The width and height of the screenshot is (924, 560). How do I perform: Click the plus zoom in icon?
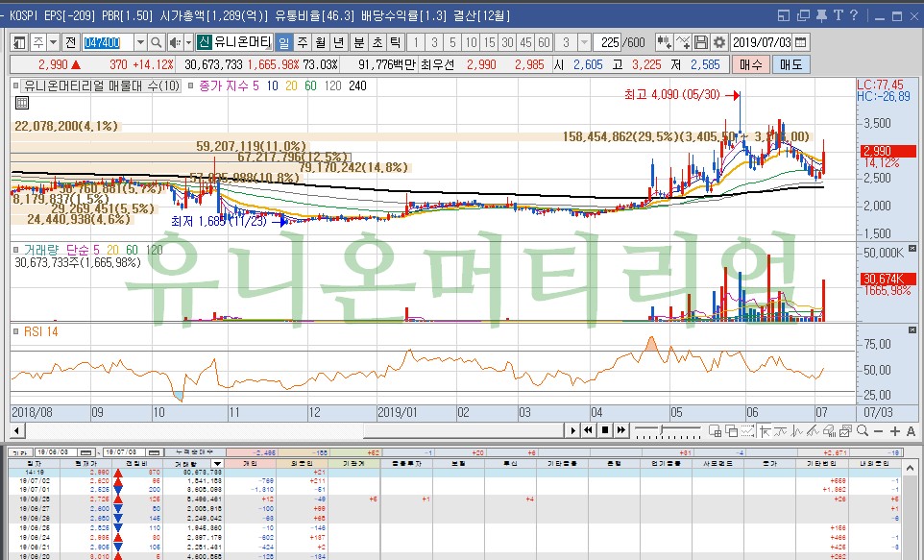894,431
